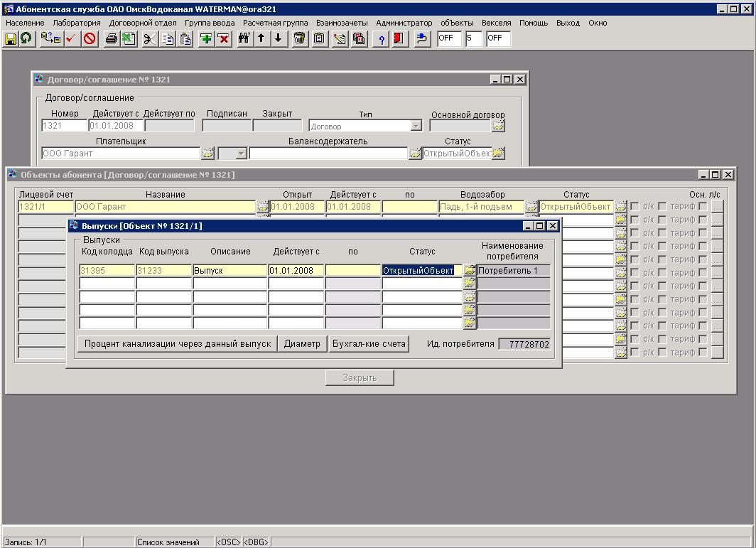Click the blue question mark Help icon

pos(382,38)
